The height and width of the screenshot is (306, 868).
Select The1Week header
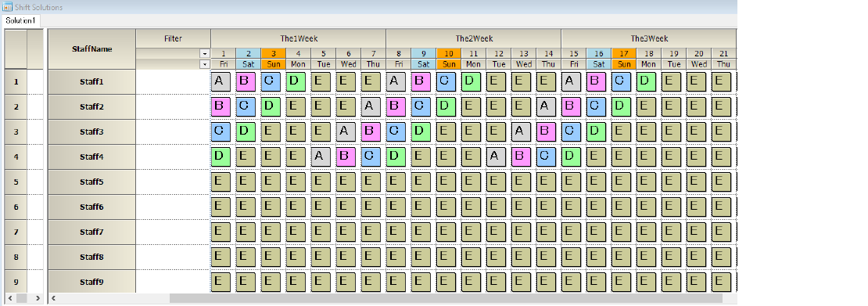[x=299, y=38]
